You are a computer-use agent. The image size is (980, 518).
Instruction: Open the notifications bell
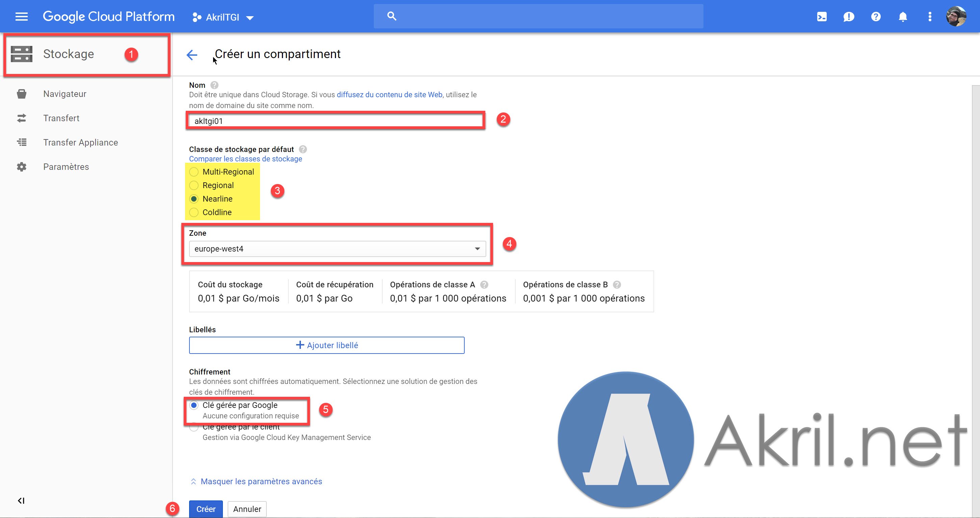[903, 17]
